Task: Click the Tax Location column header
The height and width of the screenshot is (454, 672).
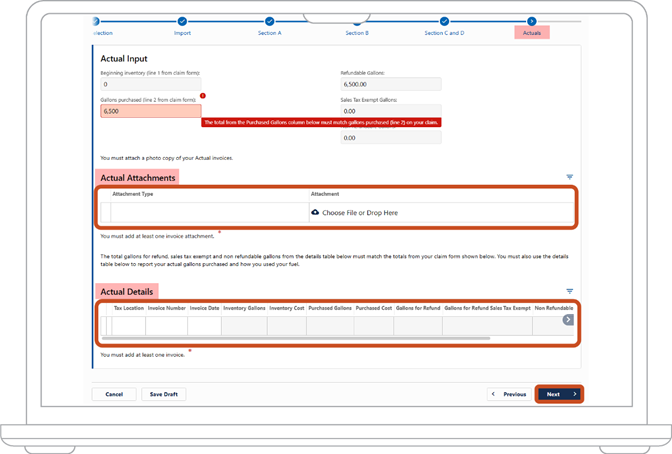Action: tap(129, 308)
